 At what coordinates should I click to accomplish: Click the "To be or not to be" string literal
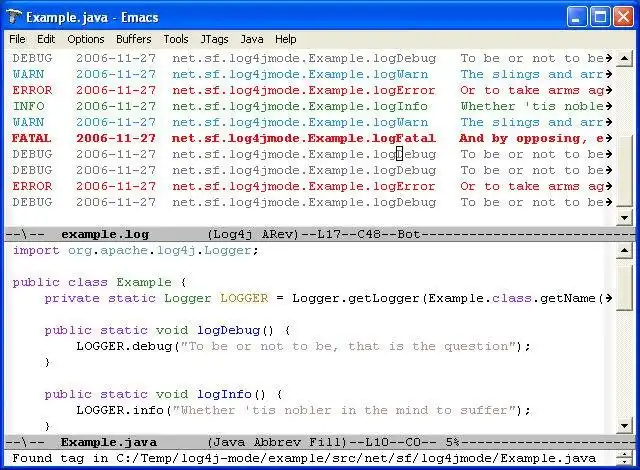coord(349,346)
